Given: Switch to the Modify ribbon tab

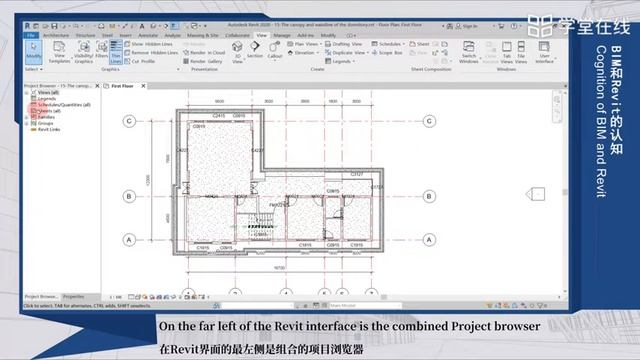Looking at the screenshot, I should point(328,36).
